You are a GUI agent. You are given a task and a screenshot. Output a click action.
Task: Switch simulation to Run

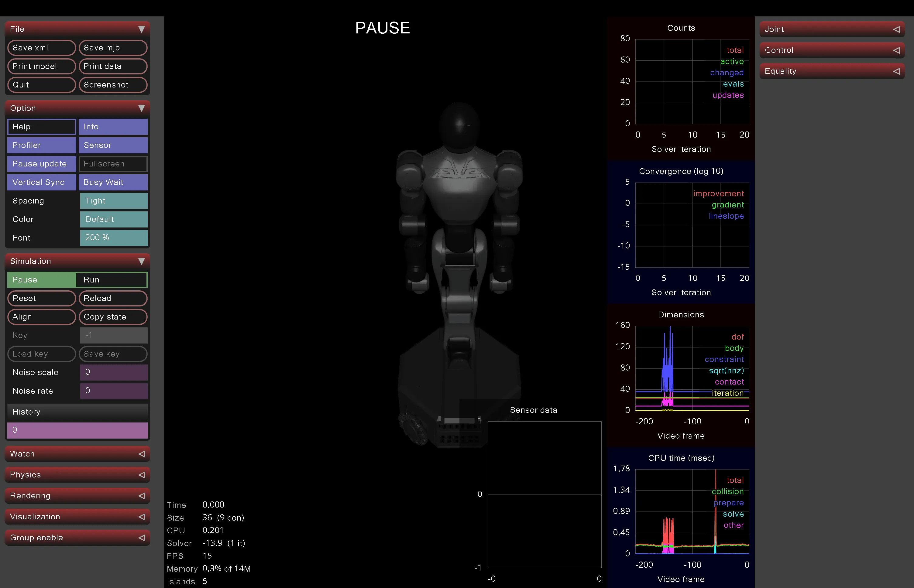[112, 280]
